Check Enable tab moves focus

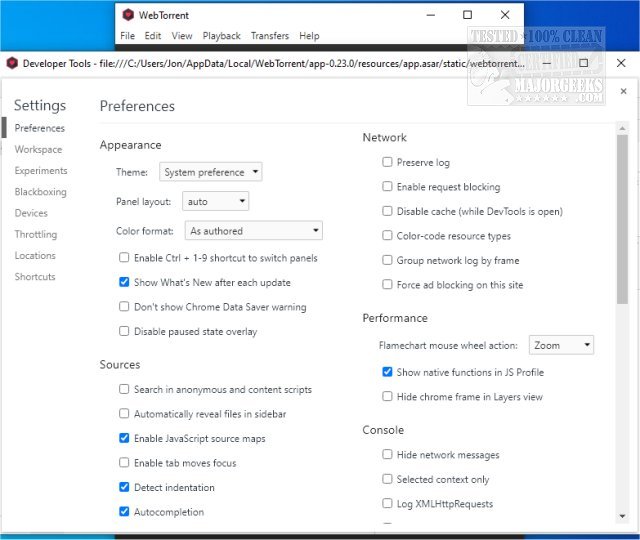click(124, 462)
